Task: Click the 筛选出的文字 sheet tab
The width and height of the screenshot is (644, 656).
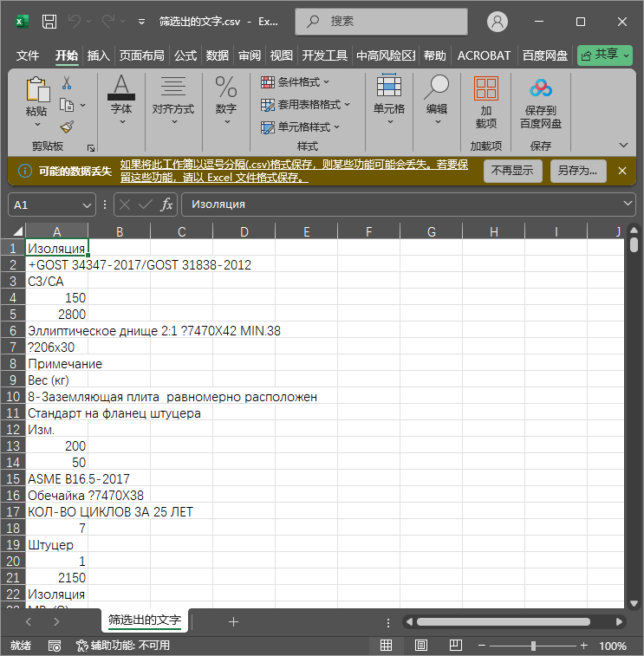Action: pos(145,620)
